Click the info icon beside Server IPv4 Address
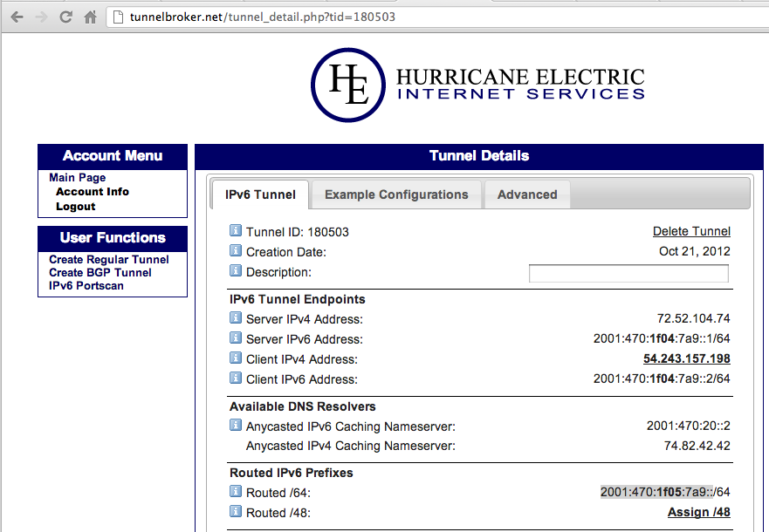The height and width of the screenshot is (532, 769). coord(235,318)
